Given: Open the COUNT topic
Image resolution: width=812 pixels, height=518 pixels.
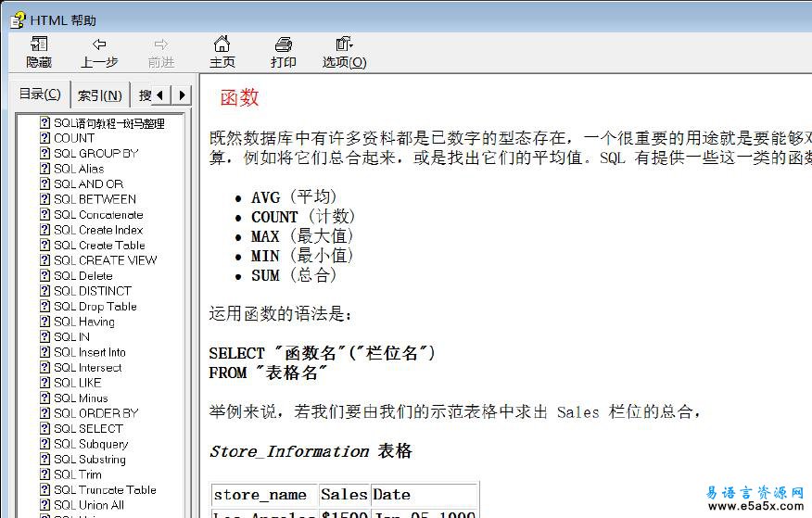Looking at the screenshot, I should 74,138.
